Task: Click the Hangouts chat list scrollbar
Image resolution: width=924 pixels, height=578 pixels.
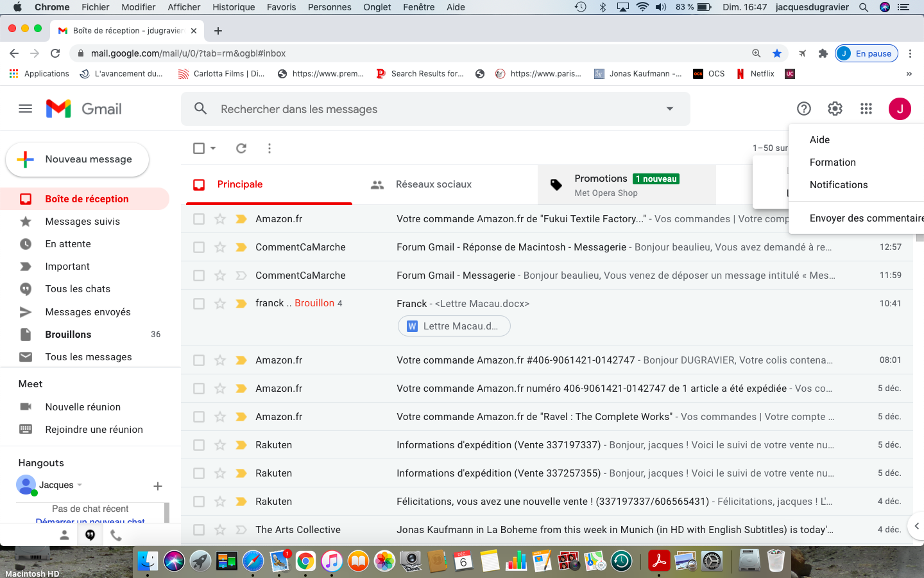Action: tap(167, 512)
